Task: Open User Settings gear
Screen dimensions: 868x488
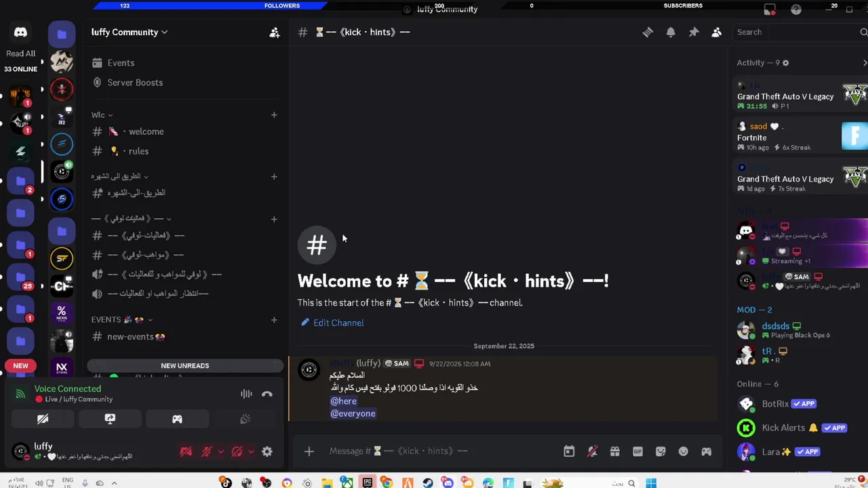Action: [x=267, y=451]
